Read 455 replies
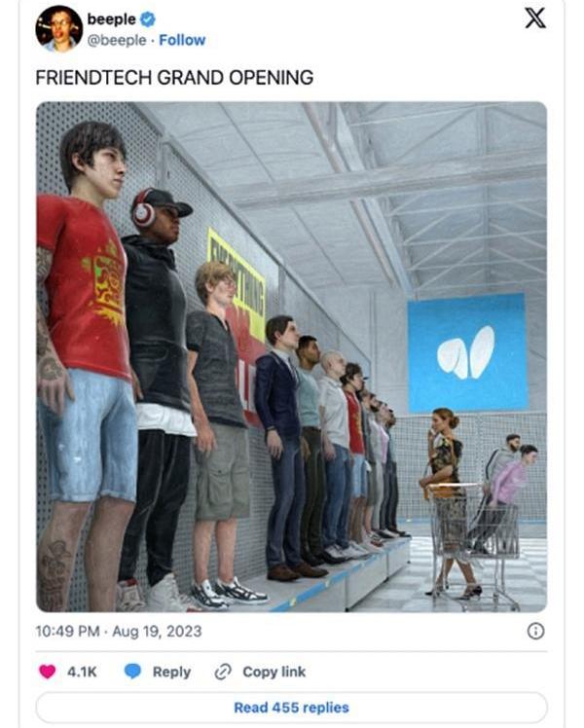The height and width of the screenshot is (728, 584). (292, 708)
